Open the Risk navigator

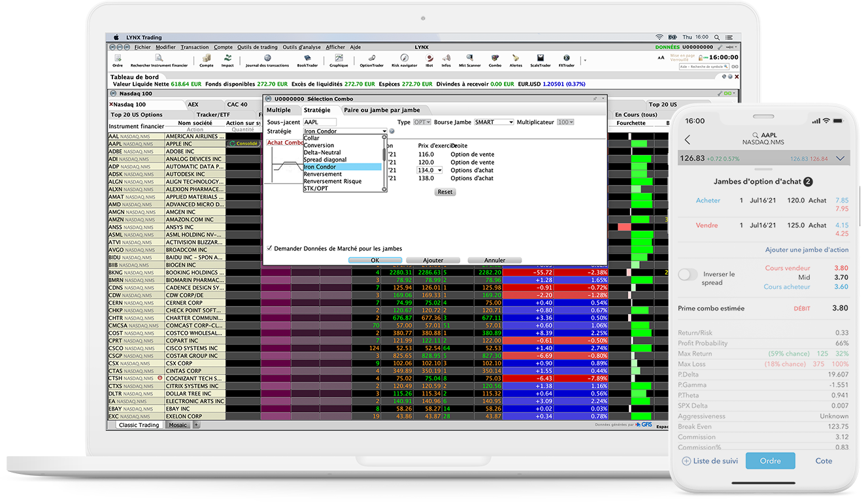click(404, 61)
